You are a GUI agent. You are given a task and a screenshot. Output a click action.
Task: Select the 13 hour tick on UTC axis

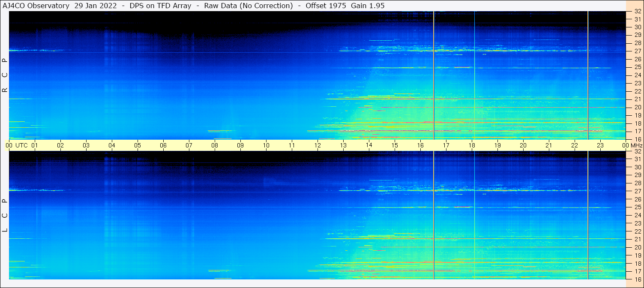click(x=343, y=145)
